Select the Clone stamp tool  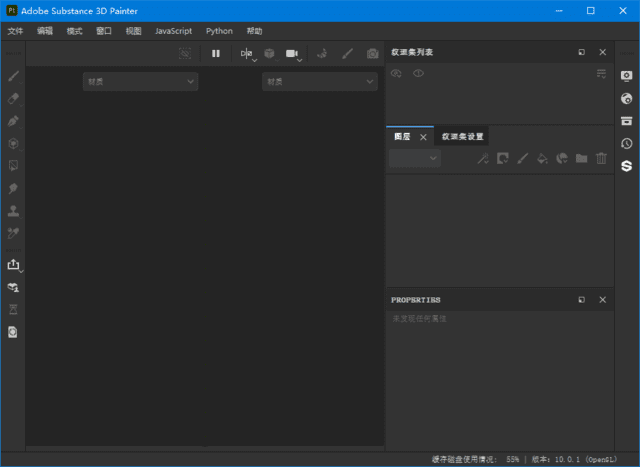point(14,211)
